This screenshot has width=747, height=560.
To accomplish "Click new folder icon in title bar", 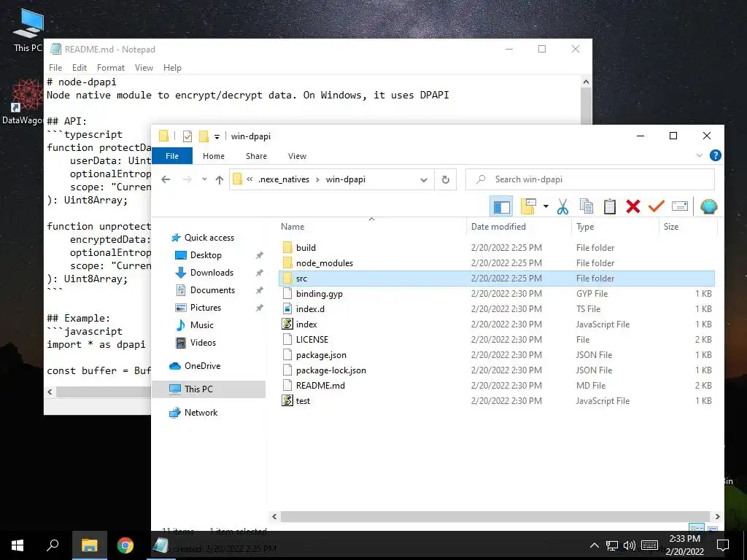I will 204,136.
